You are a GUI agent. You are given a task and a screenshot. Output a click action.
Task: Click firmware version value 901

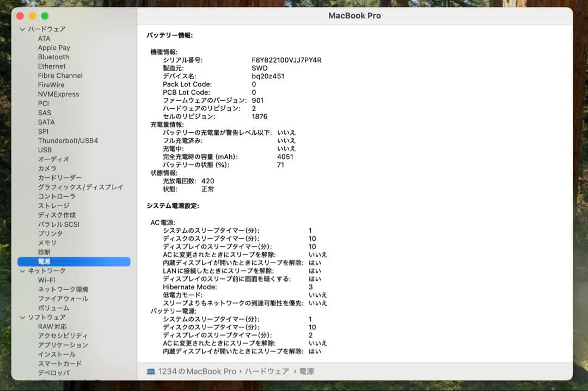(258, 101)
